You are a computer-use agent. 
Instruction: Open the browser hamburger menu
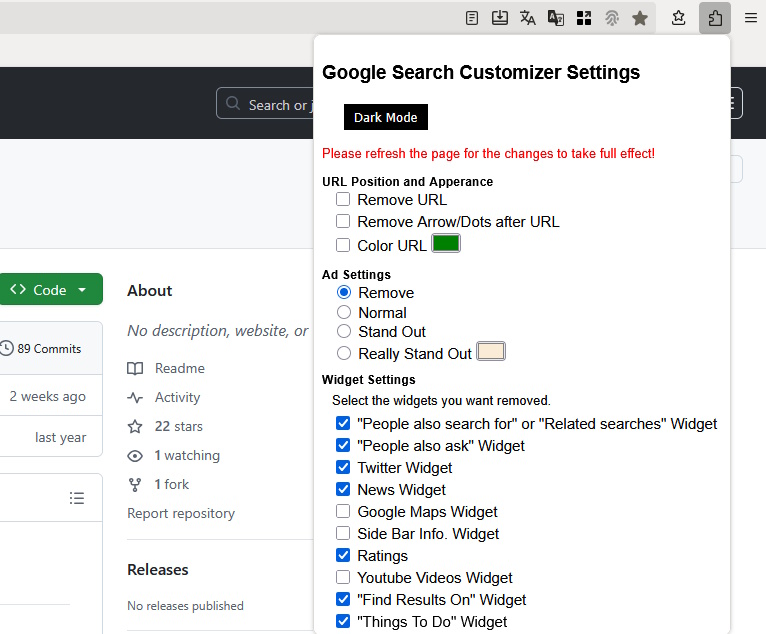750,18
